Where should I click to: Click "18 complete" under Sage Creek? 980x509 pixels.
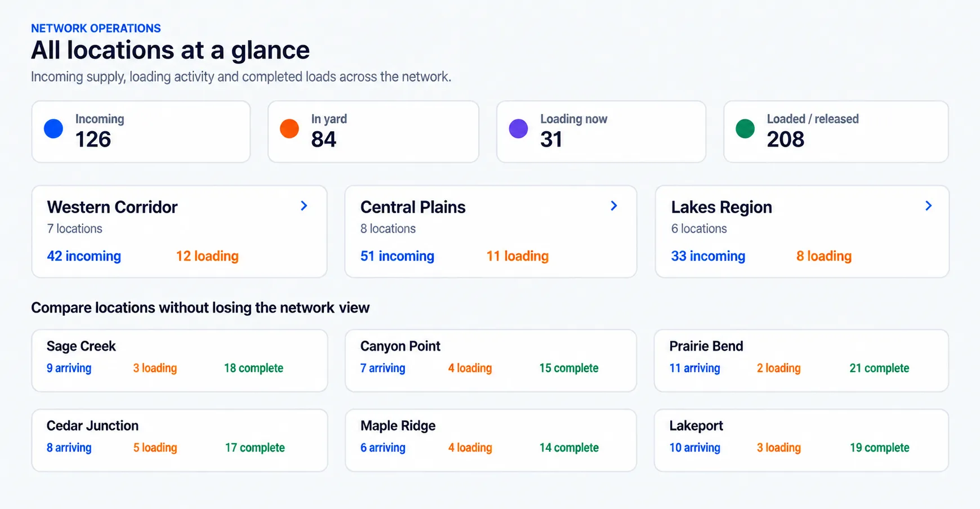point(253,368)
